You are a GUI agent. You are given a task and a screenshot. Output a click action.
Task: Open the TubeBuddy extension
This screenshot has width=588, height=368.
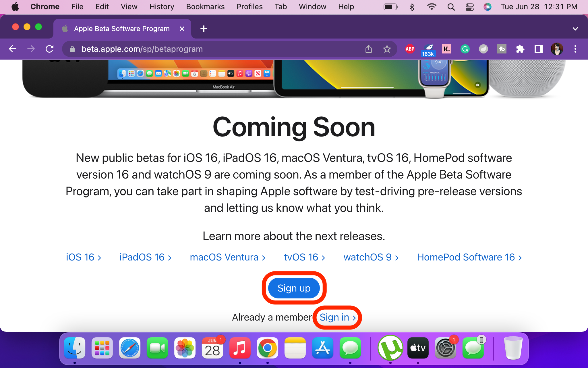(502, 49)
